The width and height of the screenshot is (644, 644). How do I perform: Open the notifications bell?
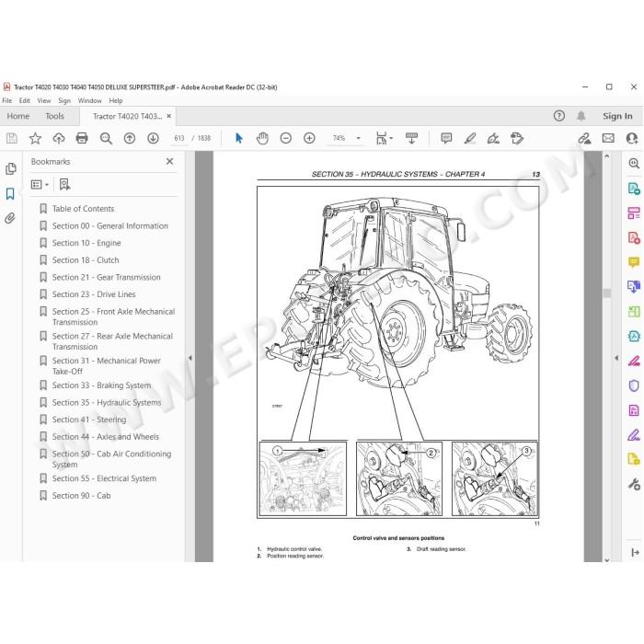coord(581,116)
